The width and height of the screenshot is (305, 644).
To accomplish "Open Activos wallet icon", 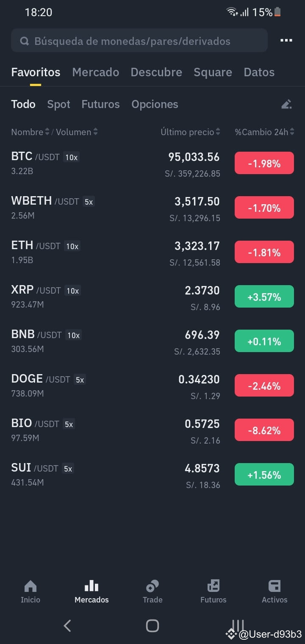I will (274, 586).
